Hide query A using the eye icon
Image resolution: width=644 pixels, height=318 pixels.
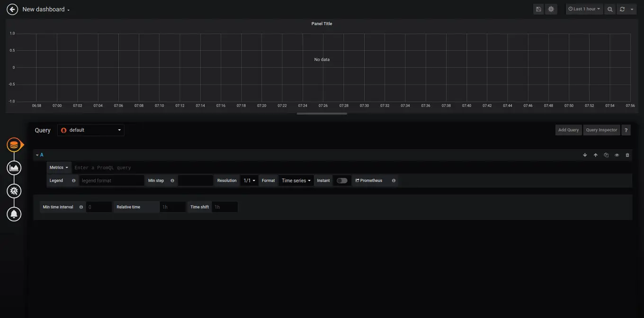point(616,154)
